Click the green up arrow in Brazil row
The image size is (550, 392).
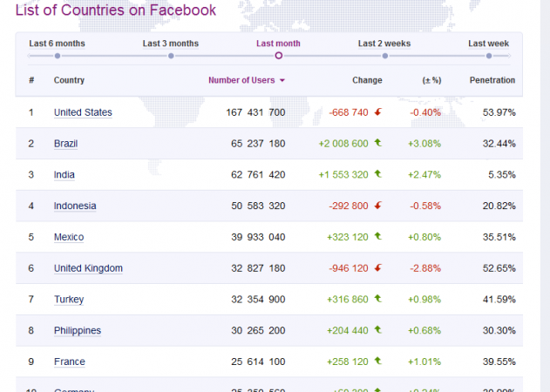(378, 143)
